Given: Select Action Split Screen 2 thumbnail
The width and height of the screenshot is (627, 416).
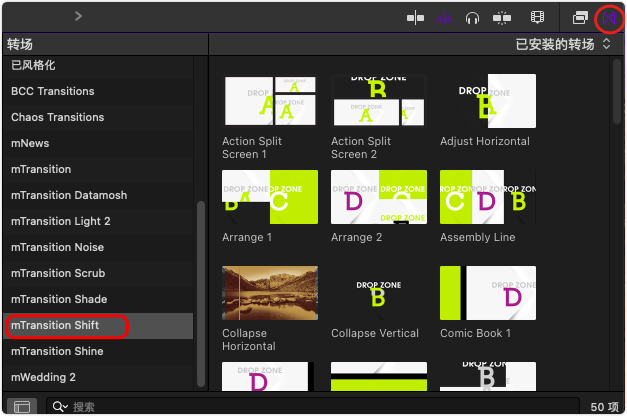Looking at the screenshot, I should click(x=379, y=101).
